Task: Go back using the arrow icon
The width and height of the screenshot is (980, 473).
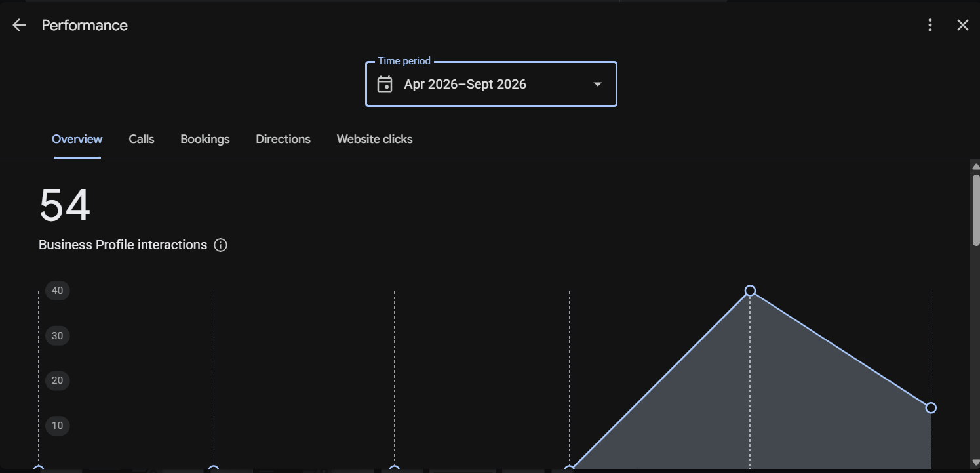Action: tap(19, 25)
